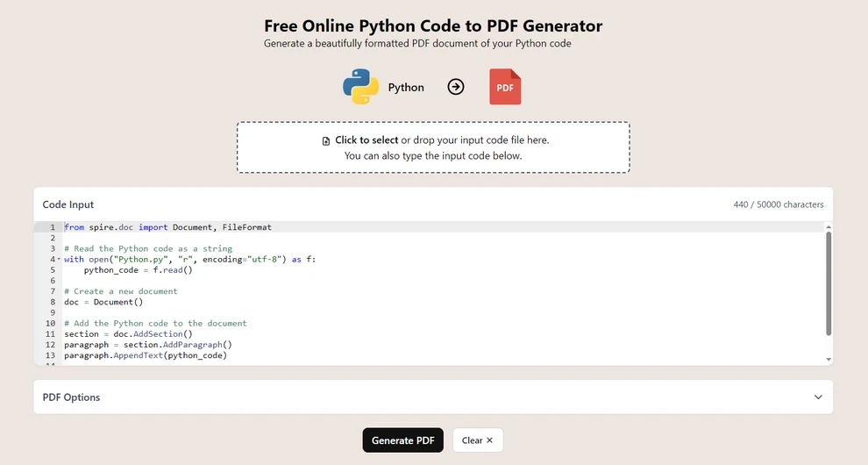
Task: Collapse the code fold arrow on line 4
Action: pyautogui.click(x=59, y=260)
